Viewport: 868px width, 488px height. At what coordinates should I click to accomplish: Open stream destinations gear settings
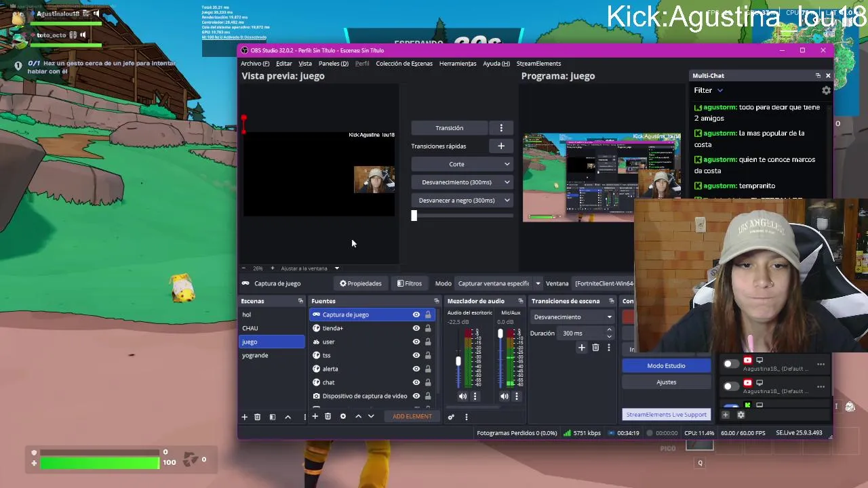coord(741,415)
